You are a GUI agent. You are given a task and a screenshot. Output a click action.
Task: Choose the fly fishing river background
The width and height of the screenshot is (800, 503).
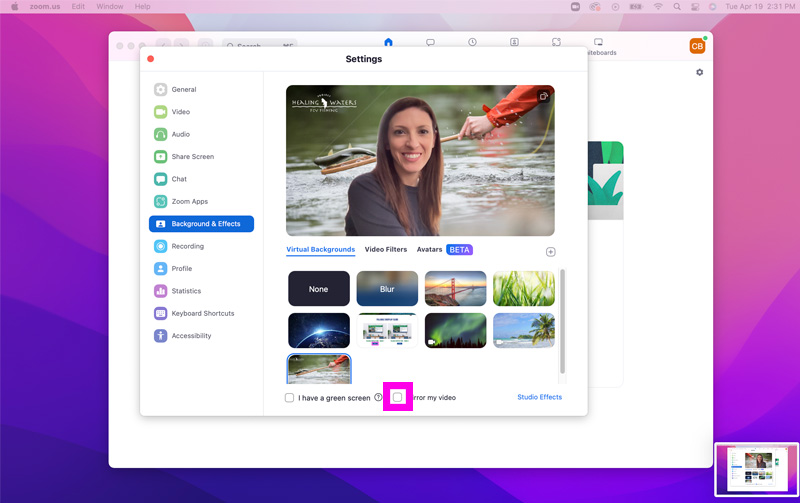point(319,369)
